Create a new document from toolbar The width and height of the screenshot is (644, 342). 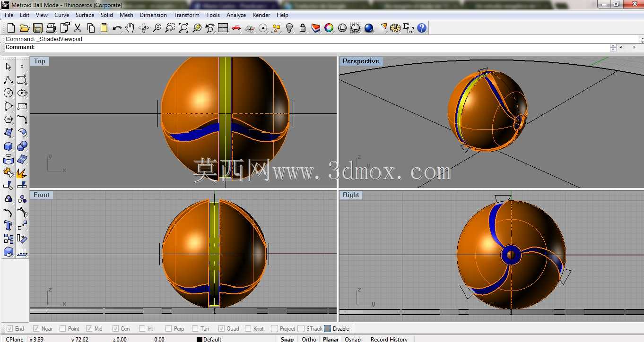(11, 28)
